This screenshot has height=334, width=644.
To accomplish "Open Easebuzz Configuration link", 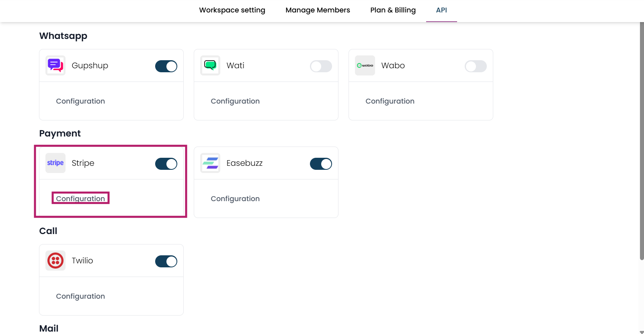I will click(235, 199).
